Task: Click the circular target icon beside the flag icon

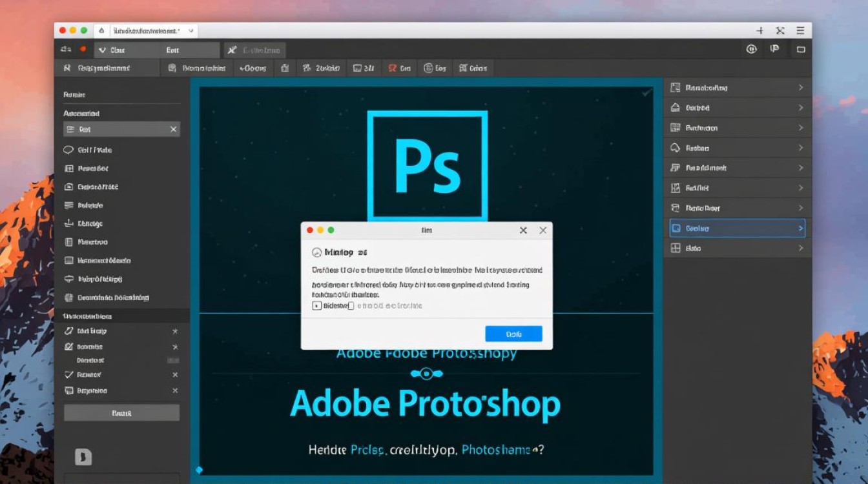Action: [x=751, y=49]
